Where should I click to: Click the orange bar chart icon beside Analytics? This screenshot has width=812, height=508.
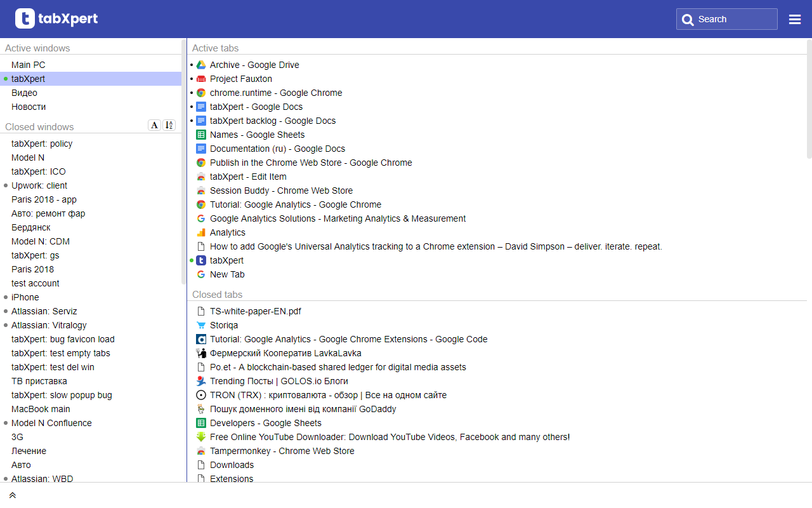point(201,232)
